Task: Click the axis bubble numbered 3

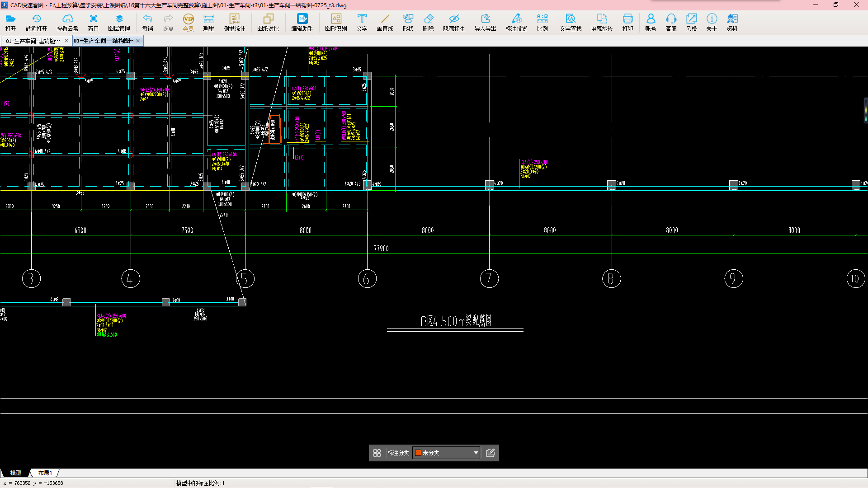Action: (31, 279)
